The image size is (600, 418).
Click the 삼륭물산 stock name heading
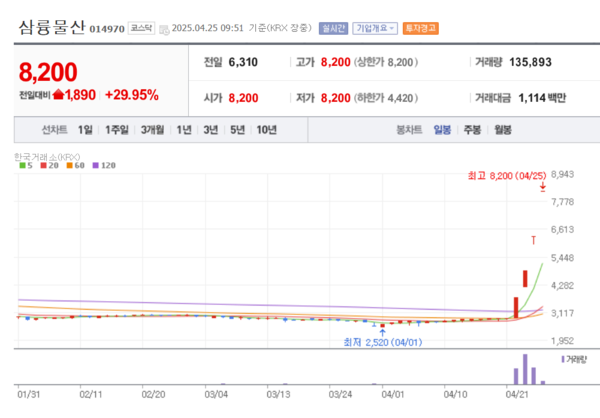pos(52,28)
